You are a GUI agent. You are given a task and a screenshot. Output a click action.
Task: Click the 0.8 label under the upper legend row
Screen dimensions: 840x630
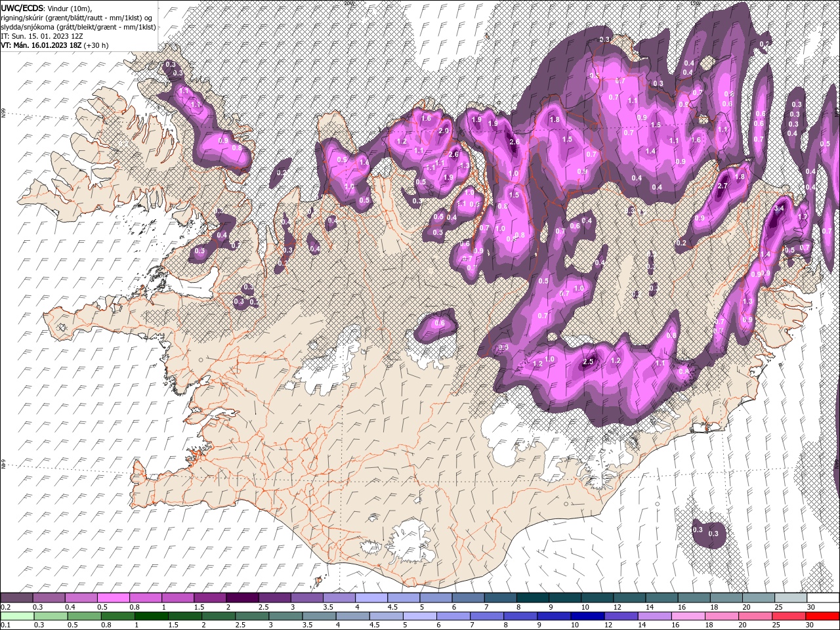(x=135, y=607)
